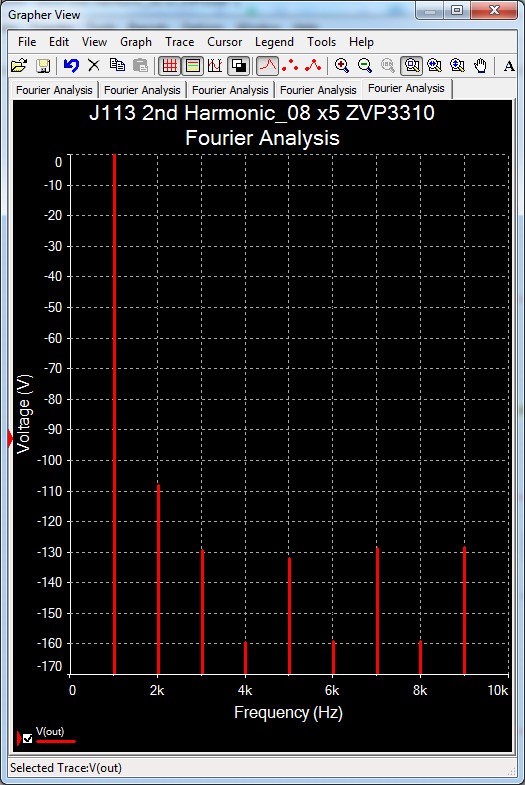Select the Zoom Region magnifier icon

pos(411,66)
